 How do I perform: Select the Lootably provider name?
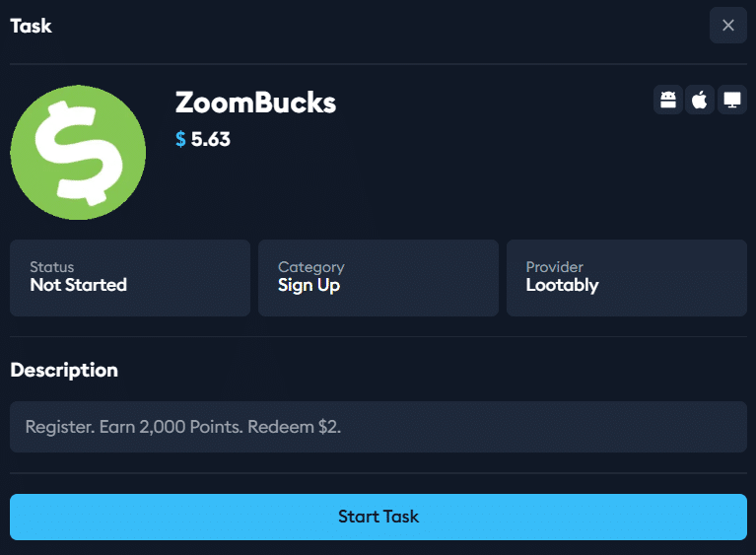click(562, 286)
